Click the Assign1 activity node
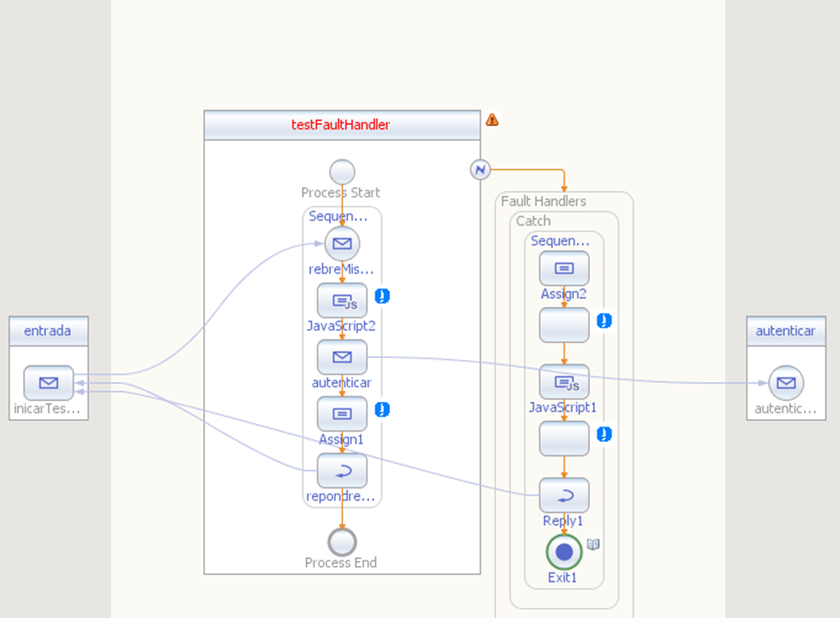Viewport: 840px width, 618px height. [342, 414]
